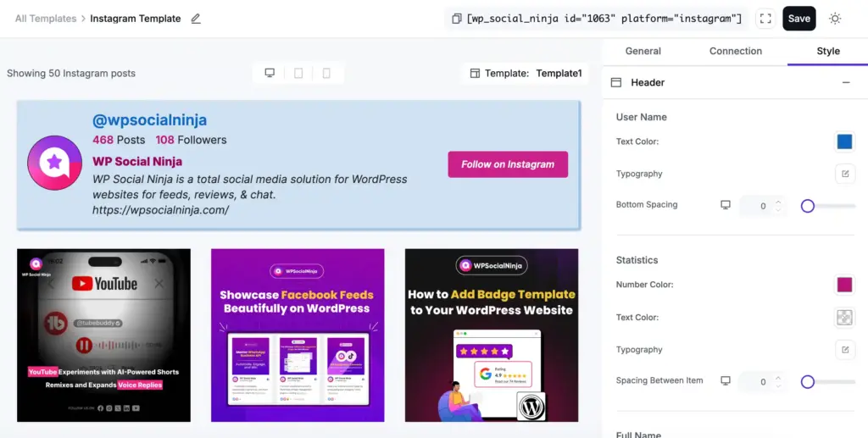Click Follow on Instagram button
868x438 pixels.
click(x=508, y=164)
